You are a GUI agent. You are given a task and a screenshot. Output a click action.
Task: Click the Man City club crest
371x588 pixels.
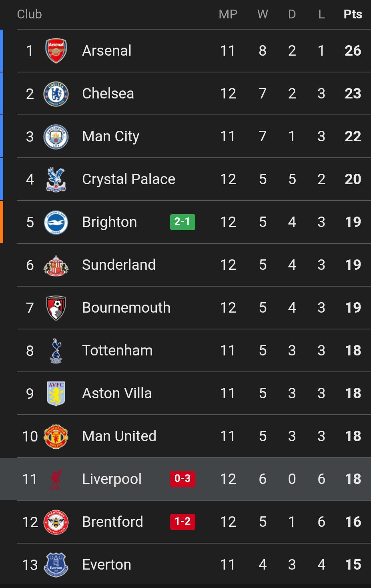point(56,136)
